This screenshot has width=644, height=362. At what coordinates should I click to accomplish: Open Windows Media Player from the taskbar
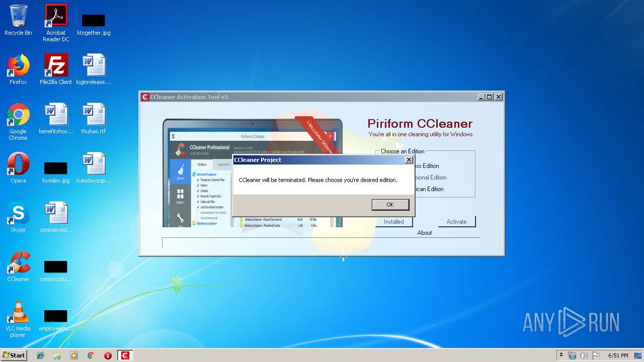click(74, 355)
